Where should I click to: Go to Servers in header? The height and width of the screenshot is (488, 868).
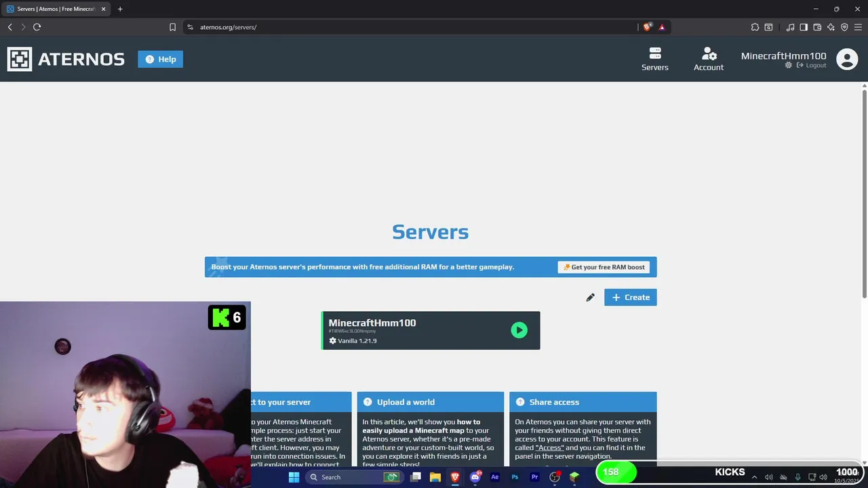(654, 59)
